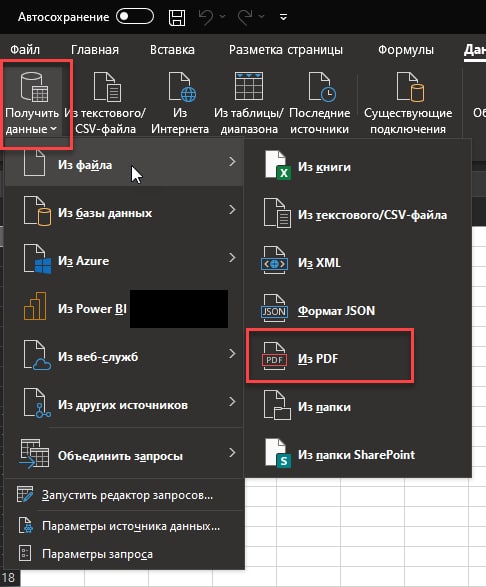Click the Параметры запроса icon
Image resolution: width=486 pixels, height=587 pixels.
[x=25, y=553]
